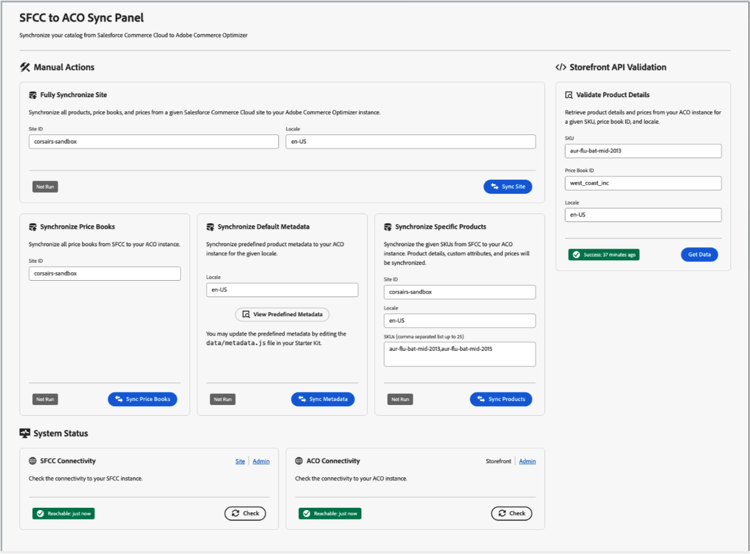
Task: Check ACO Connectivity with Check button
Action: 511,513
